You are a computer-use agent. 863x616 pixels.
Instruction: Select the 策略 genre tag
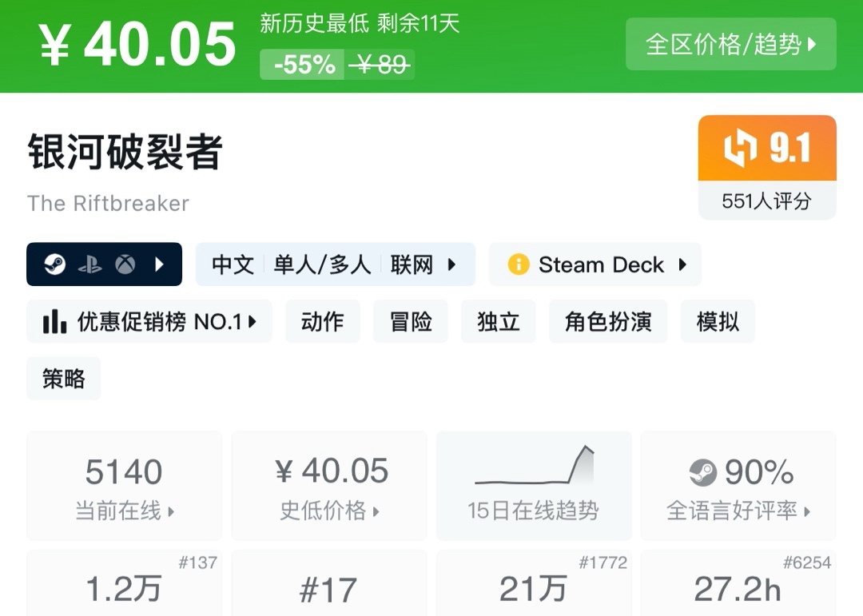coord(63,379)
